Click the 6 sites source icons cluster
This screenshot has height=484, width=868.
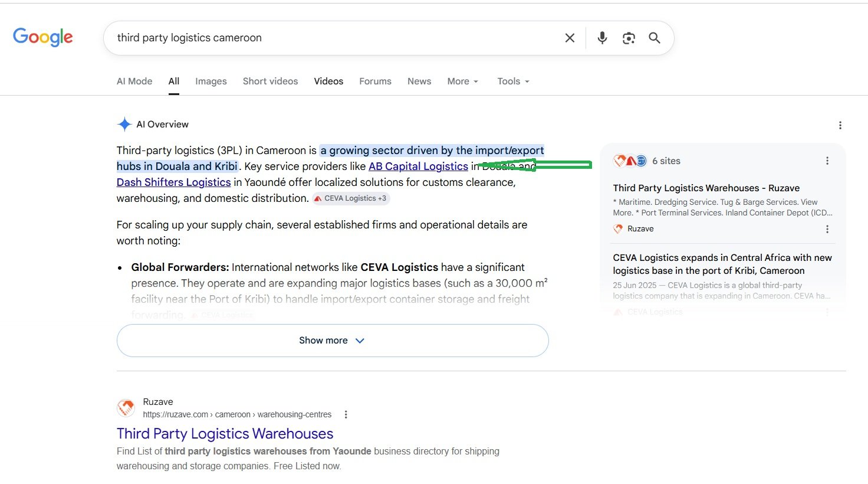tap(630, 161)
